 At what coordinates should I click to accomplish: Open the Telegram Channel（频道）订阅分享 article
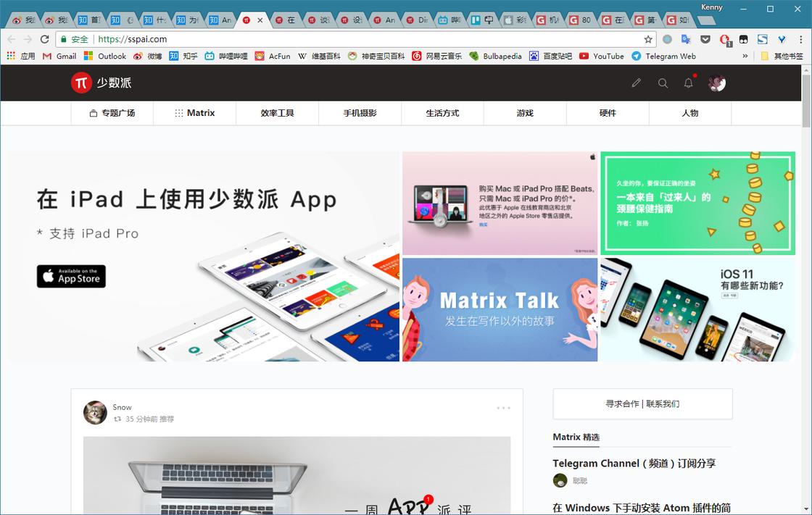[x=634, y=464]
